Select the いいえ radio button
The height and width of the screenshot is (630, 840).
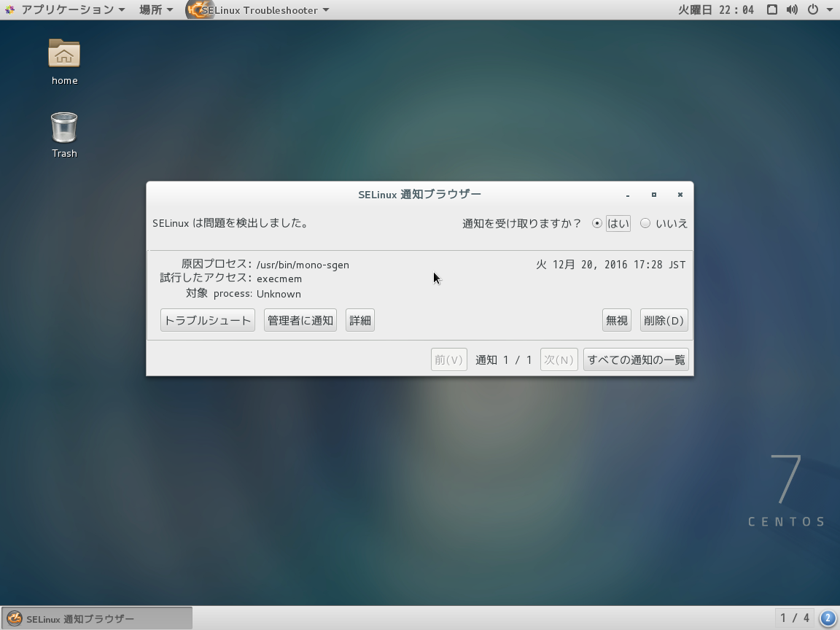click(645, 223)
